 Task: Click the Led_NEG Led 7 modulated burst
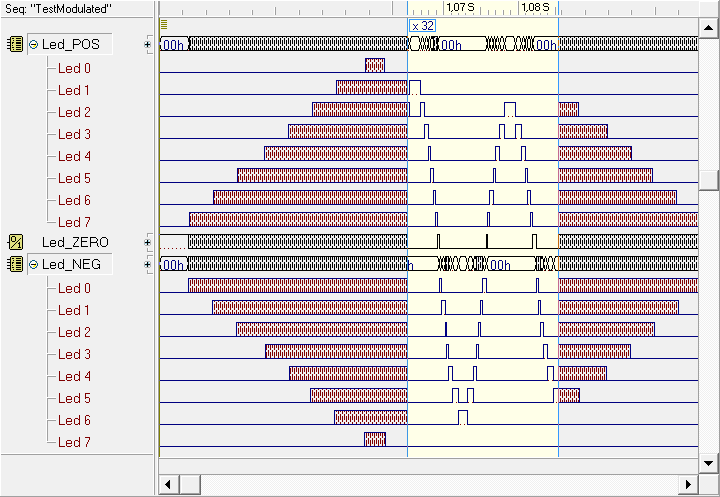pos(375,439)
